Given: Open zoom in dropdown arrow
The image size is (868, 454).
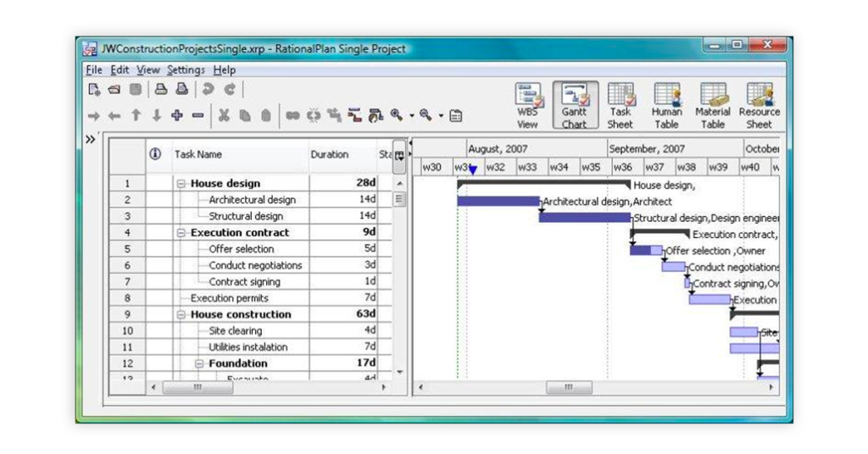Looking at the screenshot, I should click(x=411, y=116).
